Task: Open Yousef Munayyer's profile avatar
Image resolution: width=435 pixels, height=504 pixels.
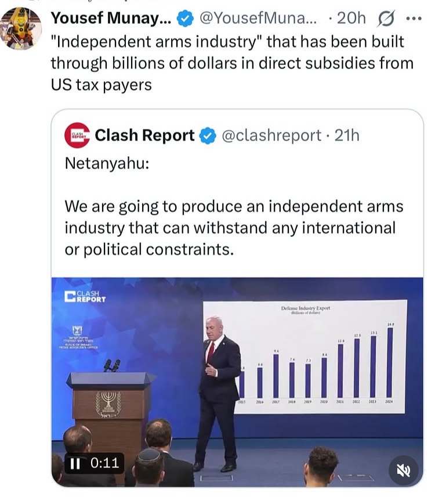Action: [x=20, y=27]
